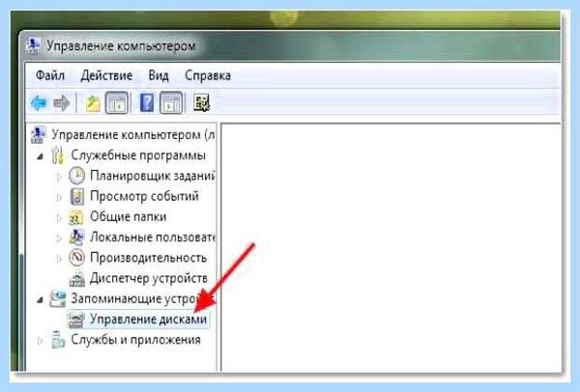
Task: Toggle Show/Hide Console Tree toolbar icon
Action: click(x=117, y=102)
